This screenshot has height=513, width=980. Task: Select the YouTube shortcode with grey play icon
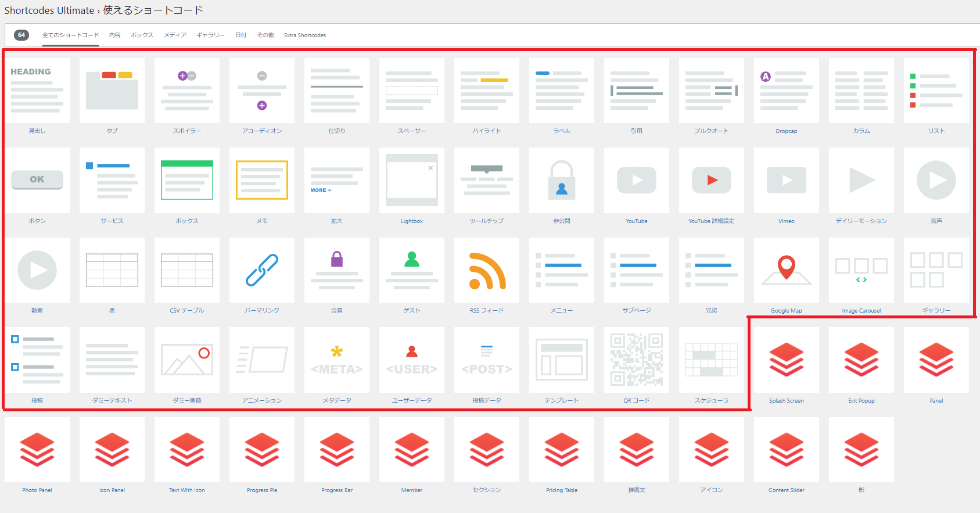[x=637, y=180]
